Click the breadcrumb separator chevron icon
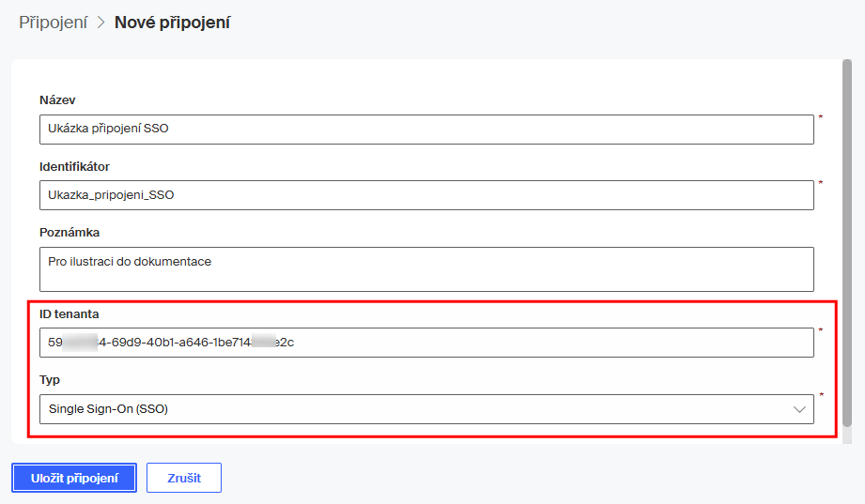Screen dimensions: 865x504 (x=100, y=23)
